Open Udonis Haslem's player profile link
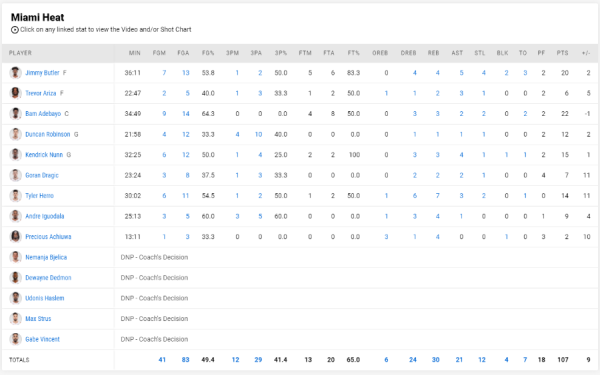600x375 pixels. (45, 298)
